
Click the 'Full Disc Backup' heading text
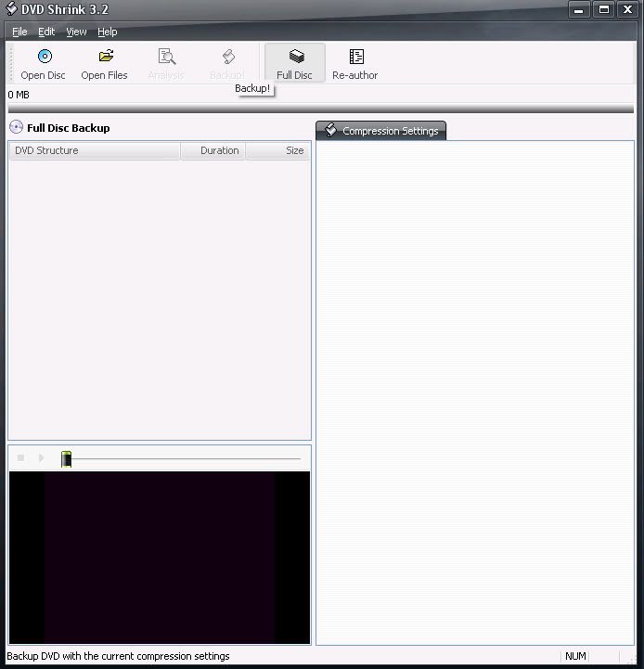click(69, 128)
